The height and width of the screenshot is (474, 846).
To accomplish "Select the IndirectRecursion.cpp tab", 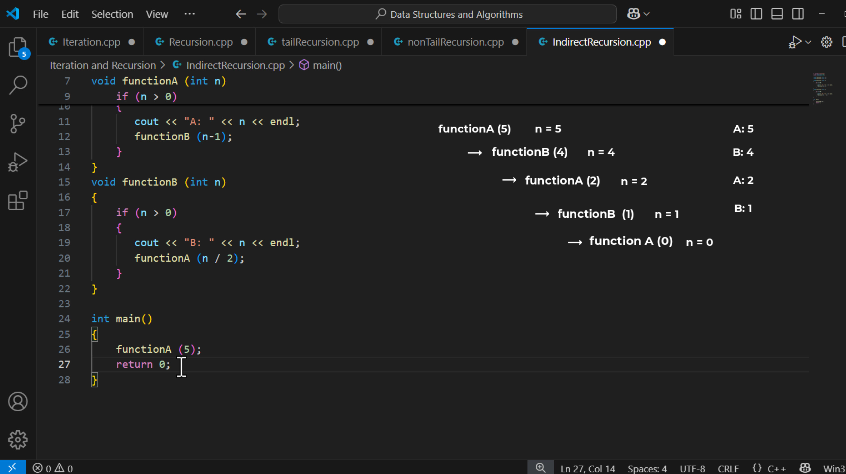I will pyautogui.click(x=602, y=42).
